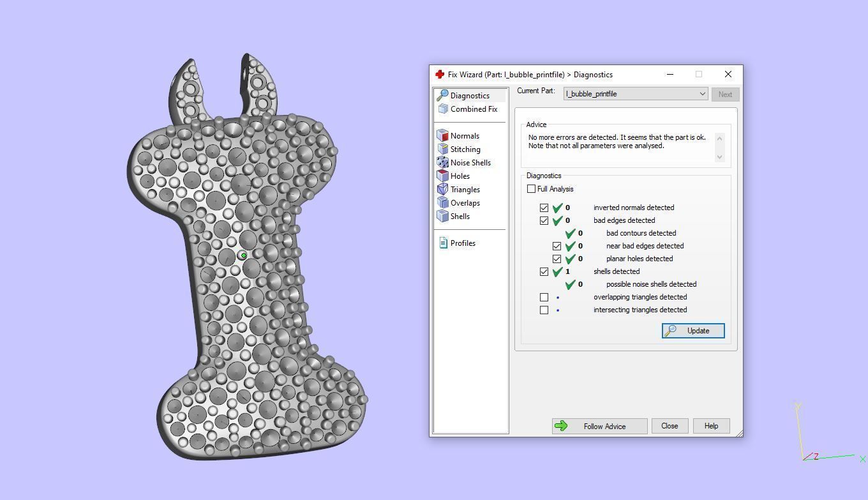
Task: Click the Profiles document icon
Action: 443,243
